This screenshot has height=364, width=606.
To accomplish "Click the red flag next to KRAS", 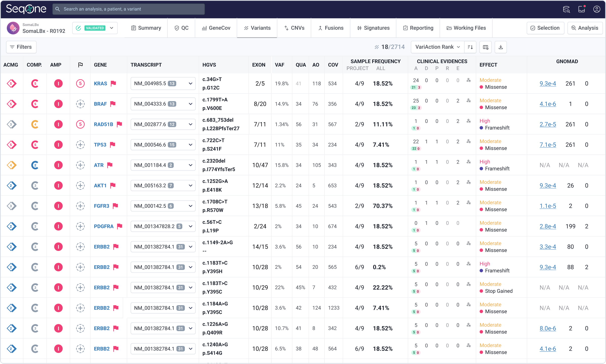I will pyautogui.click(x=113, y=83).
